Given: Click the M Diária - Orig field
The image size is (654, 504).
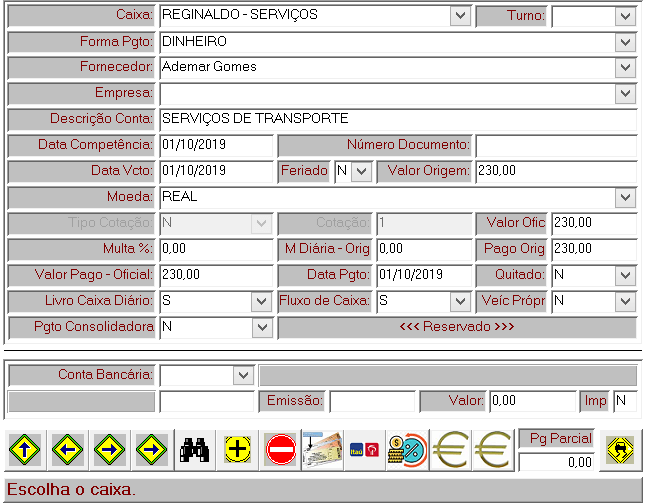Looking at the screenshot, I should pyautogui.click(x=424, y=249).
